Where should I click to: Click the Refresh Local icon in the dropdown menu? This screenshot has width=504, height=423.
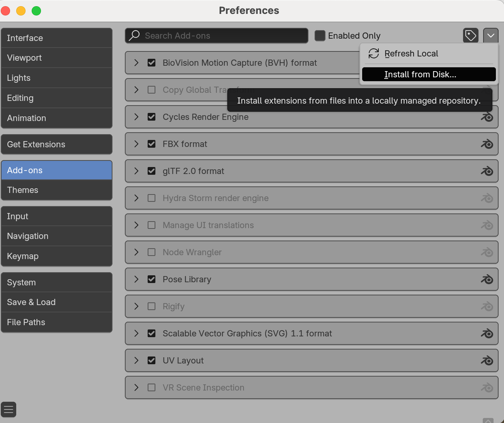[x=373, y=53]
